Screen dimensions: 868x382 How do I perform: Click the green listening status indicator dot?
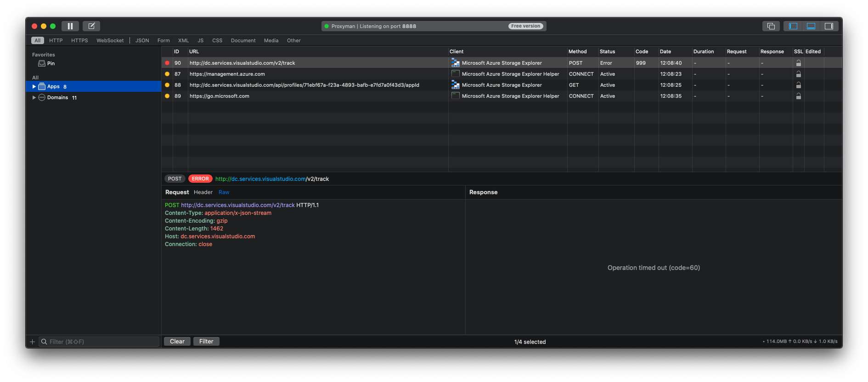(x=327, y=26)
